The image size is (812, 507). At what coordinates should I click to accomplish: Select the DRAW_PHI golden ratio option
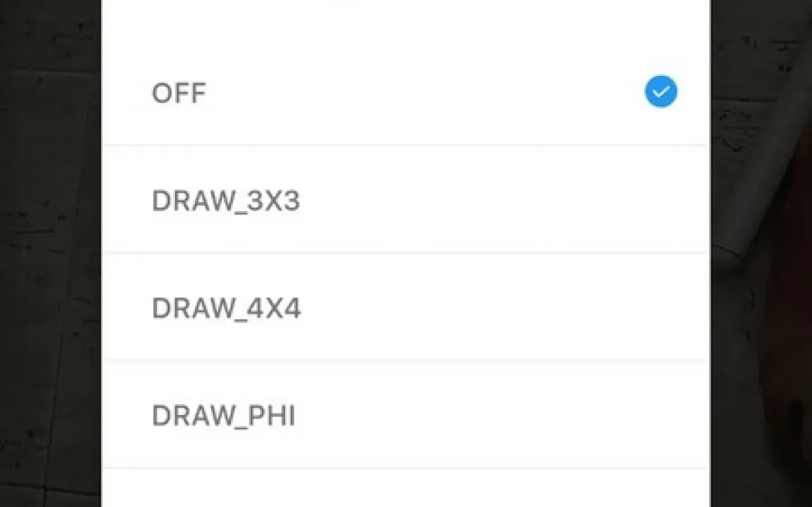[x=406, y=415]
